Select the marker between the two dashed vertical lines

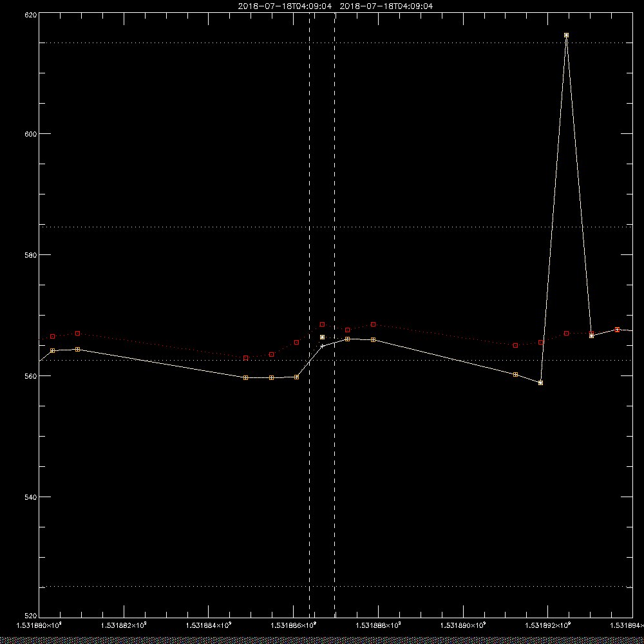tap(322, 337)
